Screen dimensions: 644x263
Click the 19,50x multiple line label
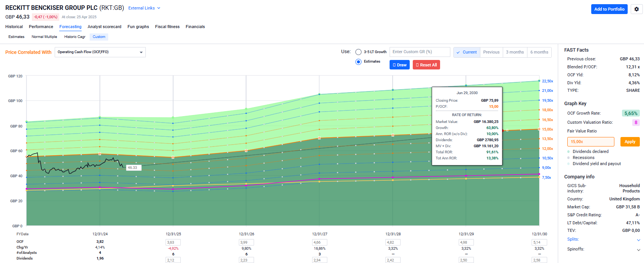548,101
